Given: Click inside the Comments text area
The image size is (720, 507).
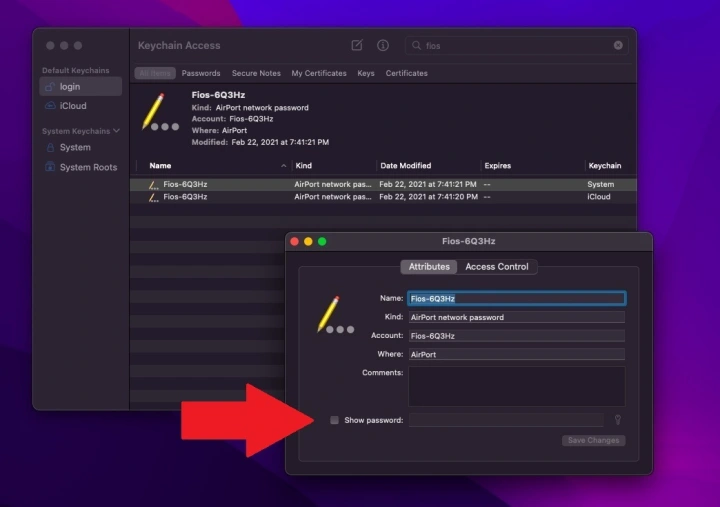Looking at the screenshot, I should (x=516, y=385).
